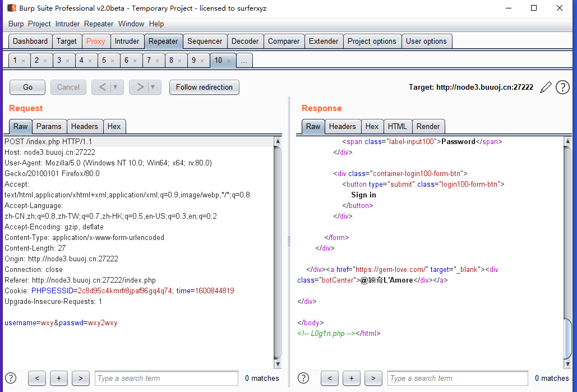577x392 pixels.
Task: Switch to the Comparer tab
Action: [284, 41]
